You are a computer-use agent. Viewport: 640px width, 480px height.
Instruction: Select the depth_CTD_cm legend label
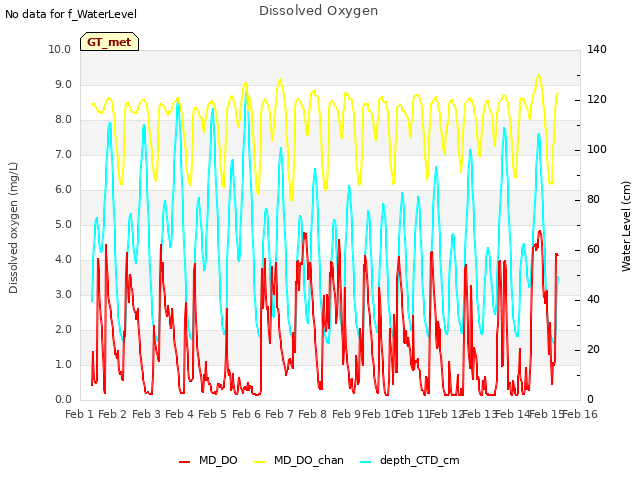420,460
